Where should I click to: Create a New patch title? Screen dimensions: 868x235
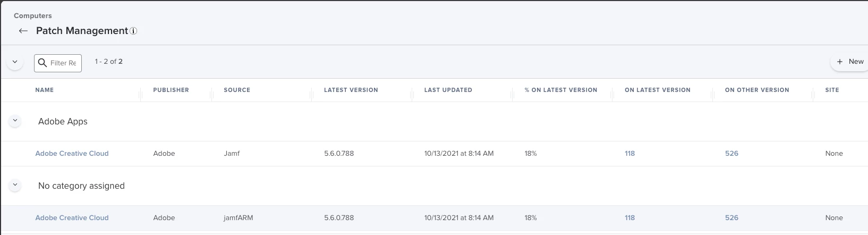(x=850, y=62)
